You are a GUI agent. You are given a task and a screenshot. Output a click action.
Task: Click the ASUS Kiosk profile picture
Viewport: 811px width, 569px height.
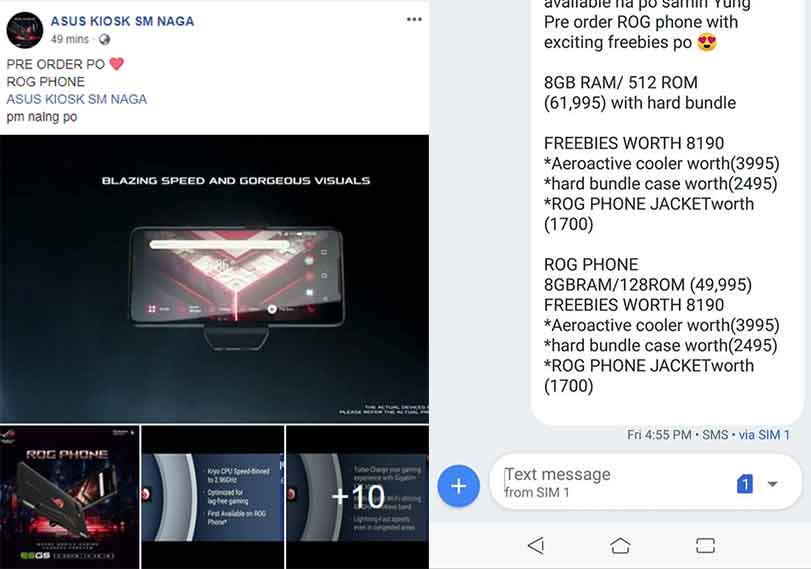coord(24,31)
